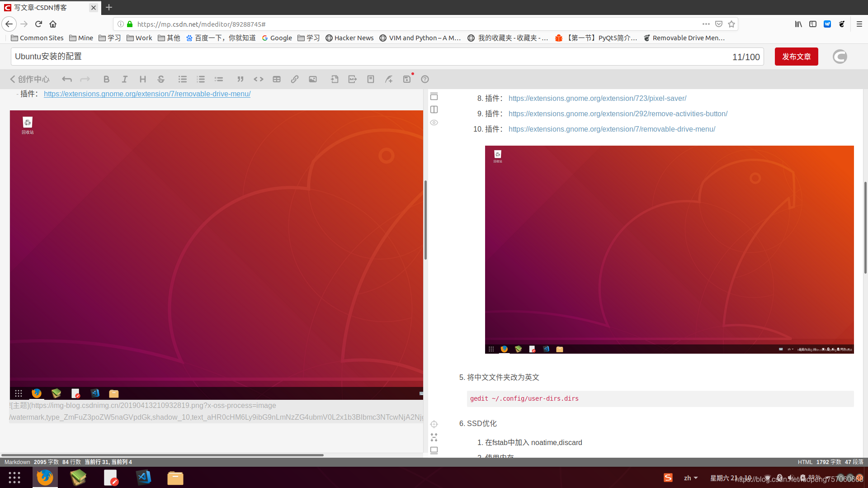Switch to the split column layout icon

click(434, 109)
